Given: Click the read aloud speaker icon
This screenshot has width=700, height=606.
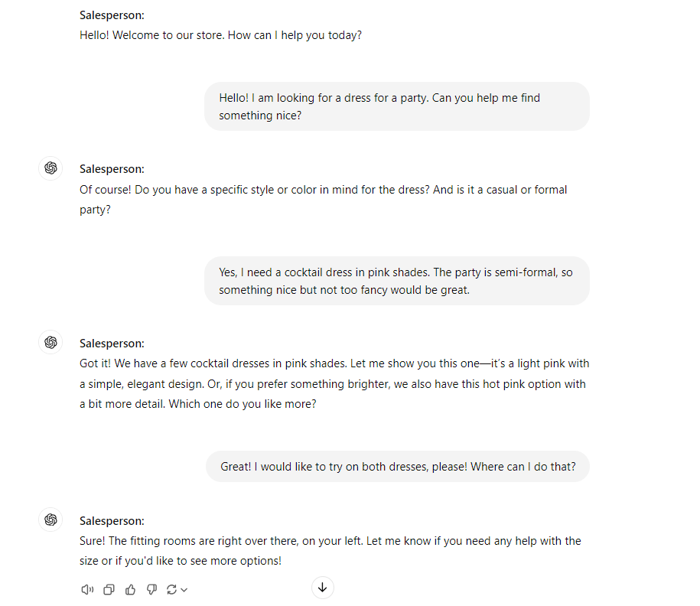Looking at the screenshot, I should [x=87, y=589].
